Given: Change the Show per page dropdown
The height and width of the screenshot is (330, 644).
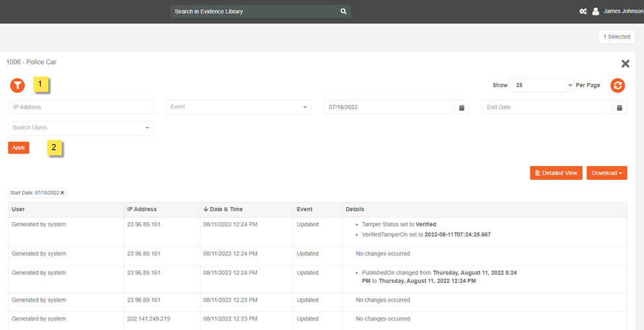Looking at the screenshot, I should pyautogui.click(x=542, y=85).
